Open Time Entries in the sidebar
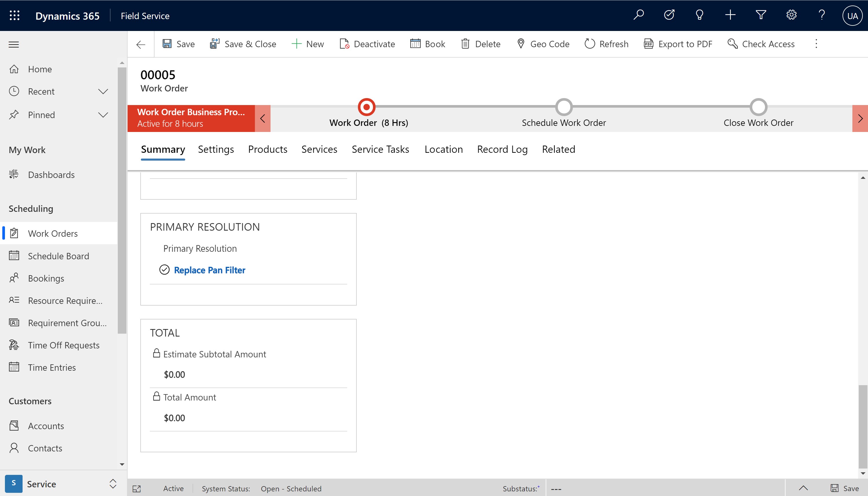 point(58,367)
